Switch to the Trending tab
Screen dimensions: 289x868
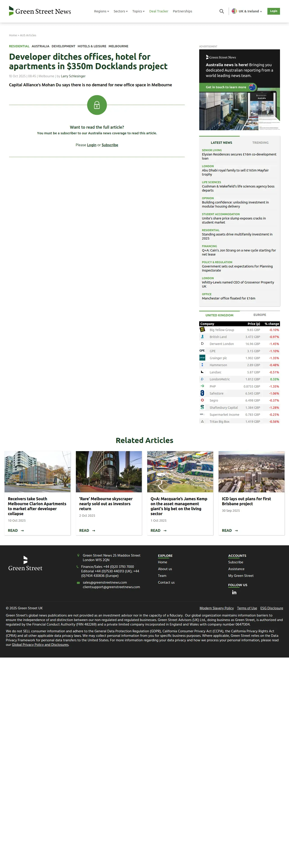(260, 143)
